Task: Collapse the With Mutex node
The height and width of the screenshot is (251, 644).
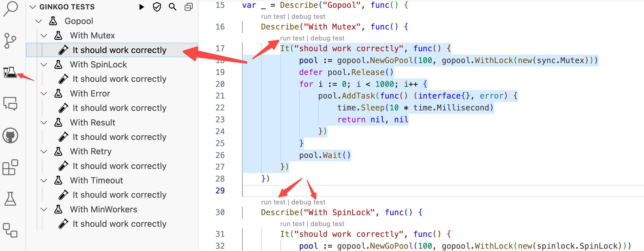Action: (x=44, y=36)
